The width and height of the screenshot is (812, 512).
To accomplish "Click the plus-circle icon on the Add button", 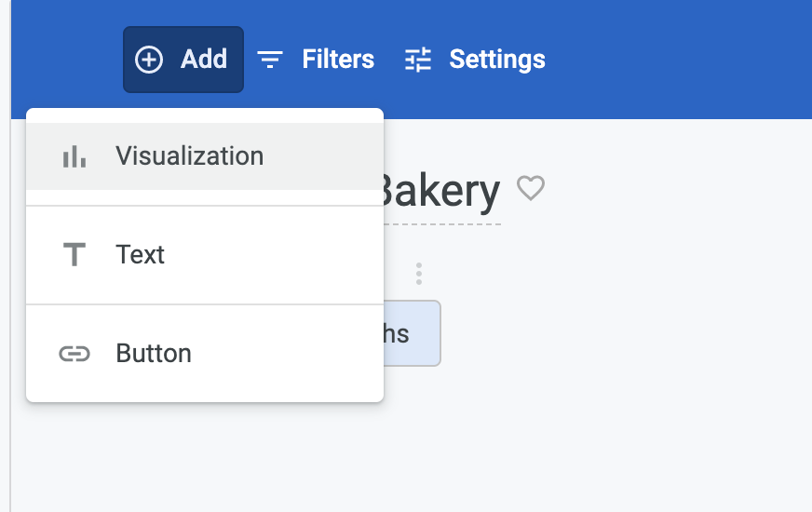I will (x=149, y=60).
